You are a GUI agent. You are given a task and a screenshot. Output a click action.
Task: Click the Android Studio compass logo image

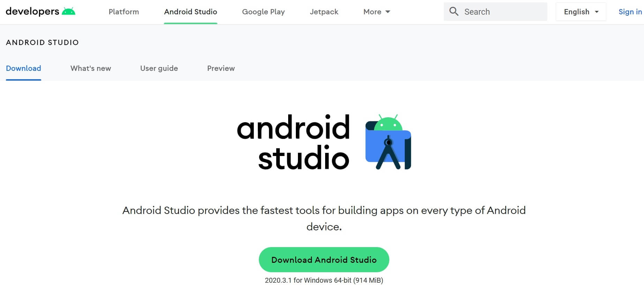coord(388,142)
